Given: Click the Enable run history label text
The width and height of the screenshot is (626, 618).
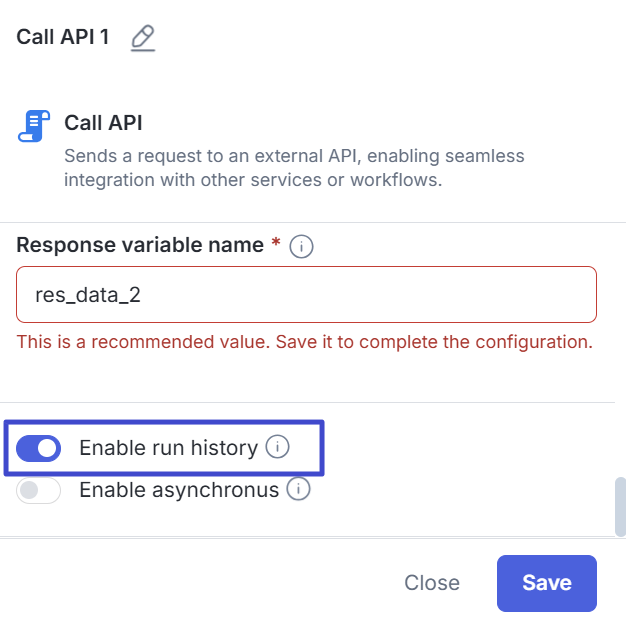Looking at the screenshot, I should click(168, 448).
